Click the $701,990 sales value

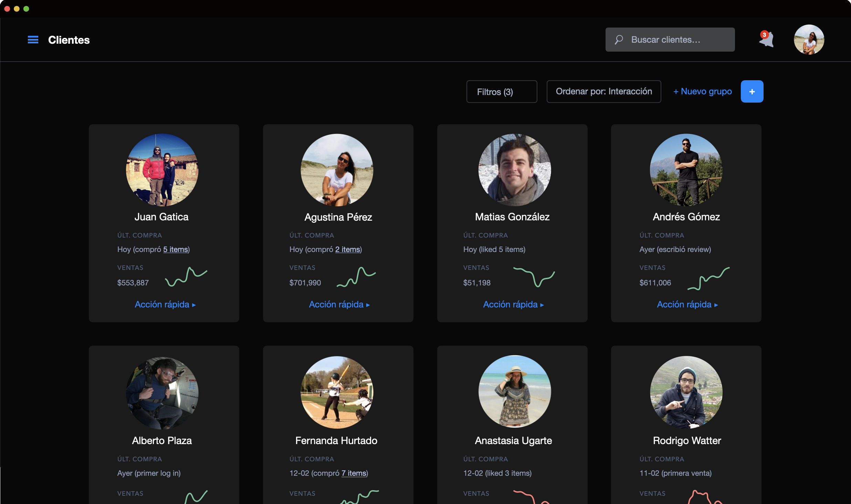[x=305, y=283]
